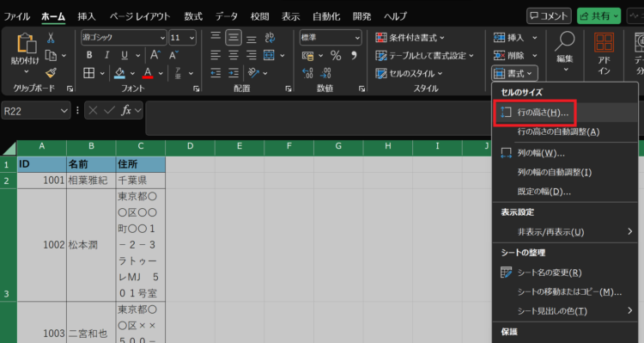Screen dimensions: 644x343
Task: Switch to the 挿入 tab
Action: [x=86, y=16]
